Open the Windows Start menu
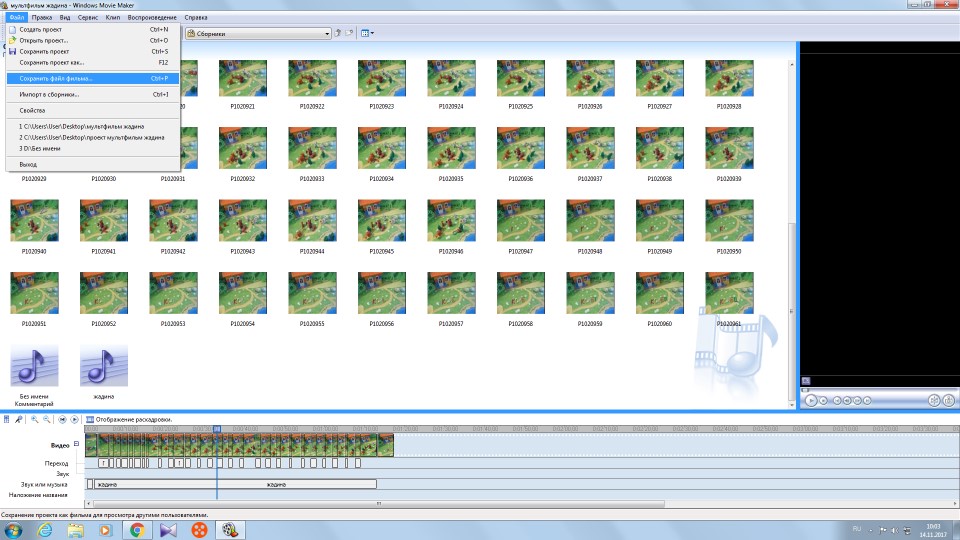This screenshot has width=960, height=540. pos(13,530)
